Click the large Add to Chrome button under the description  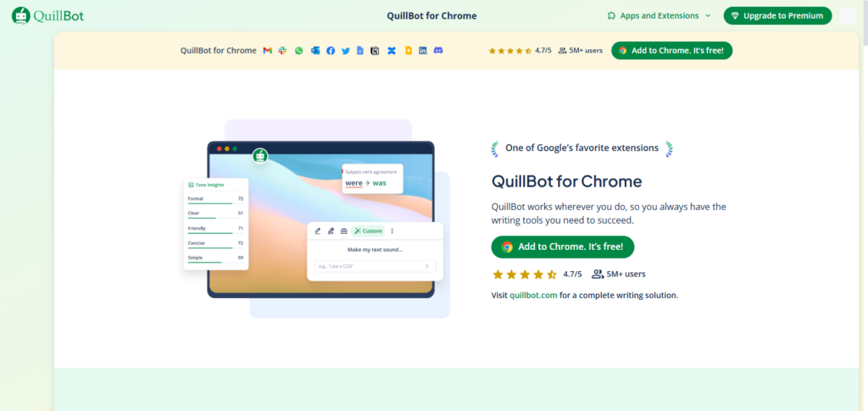click(563, 247)
